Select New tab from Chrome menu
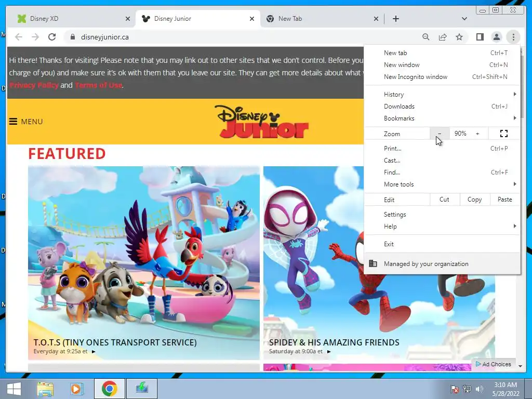 pos(442,53)
